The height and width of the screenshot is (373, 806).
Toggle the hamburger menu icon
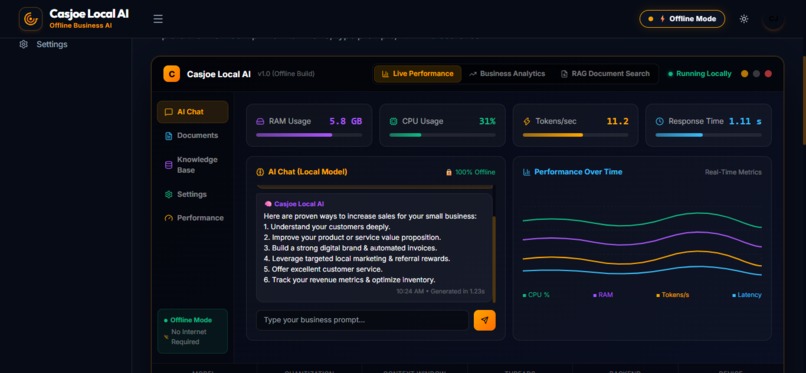(158, 19)
